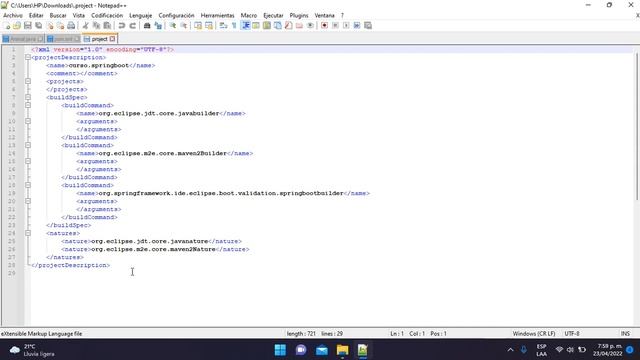640x360 pixels.
Task: Click the Save recorded macro icon
Action: coord(368,26)
